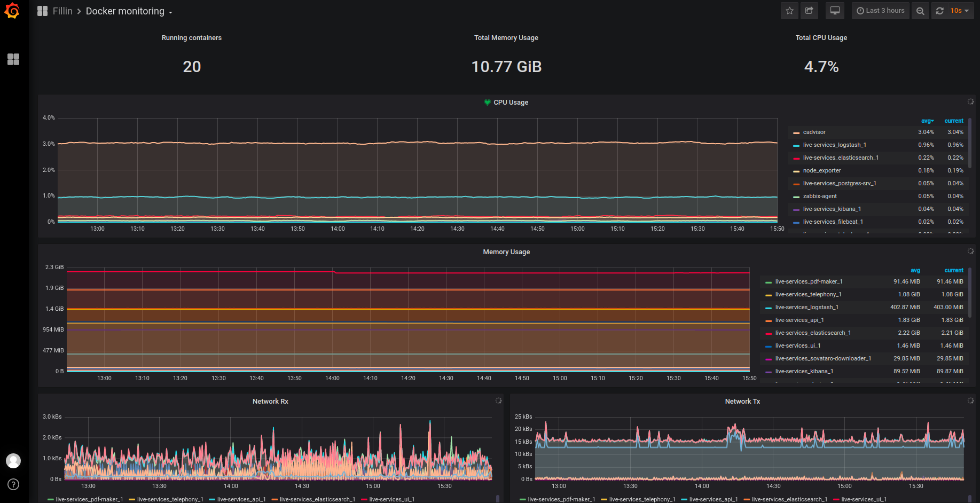Change cadvisor series color swatch
The width and height of the screenshot is (980, 503).
pos(796,132)
